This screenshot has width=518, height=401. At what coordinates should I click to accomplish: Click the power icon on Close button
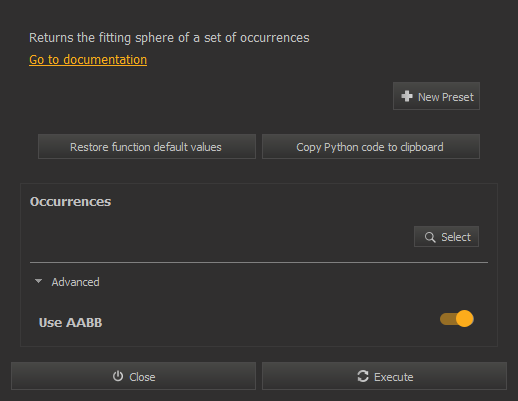click(118, 376)
